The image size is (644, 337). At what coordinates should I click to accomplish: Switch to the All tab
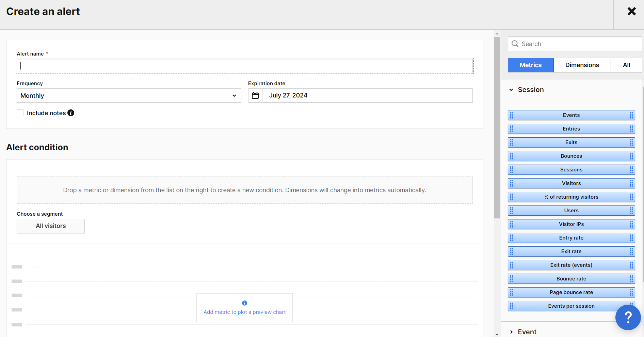tap(626, 65)
